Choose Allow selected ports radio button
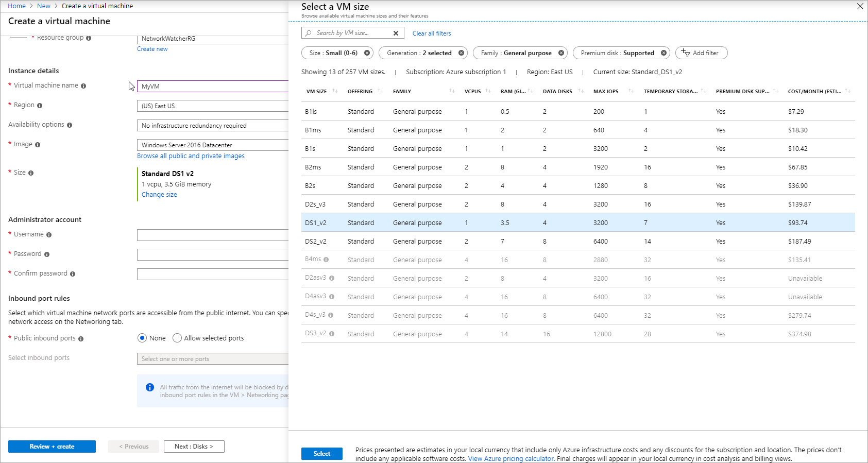 pyautogui.click(x=177, y=338)
